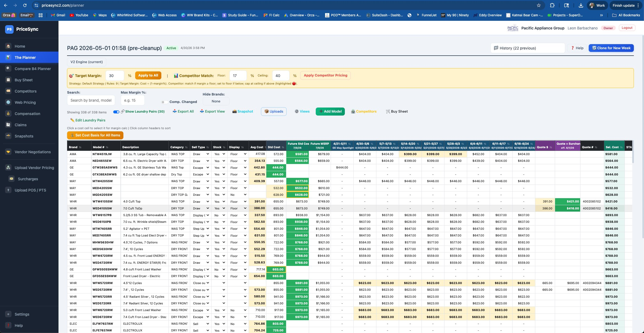Open the Settings gear icon in sidebar
644x333 pixels.
point(8,314)
